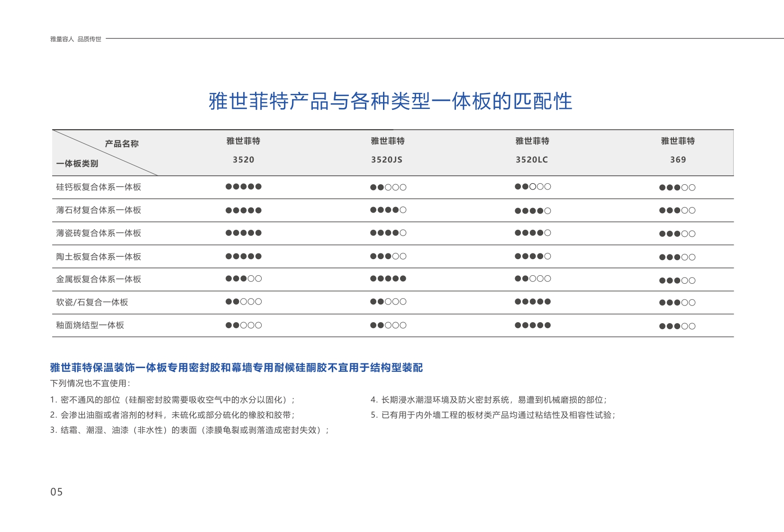Select the row label 釉面烧结型一体板
Image resolution: width=784 pixels, height=532 pixels.
(x=90, y=325)
